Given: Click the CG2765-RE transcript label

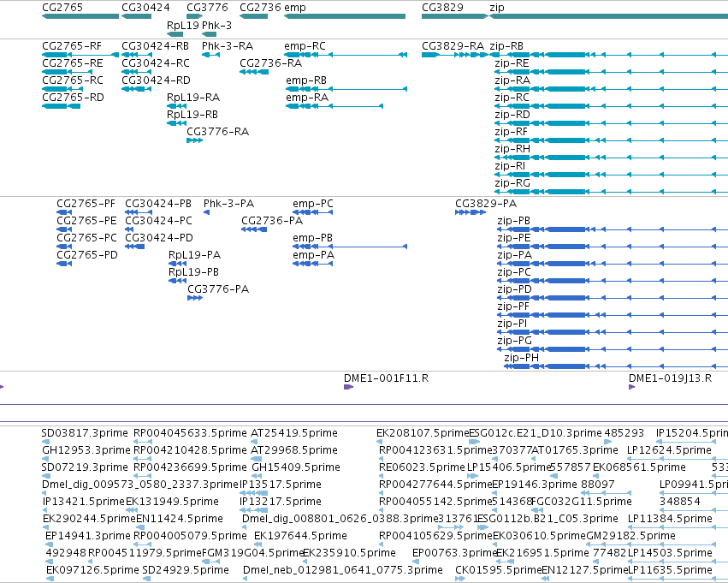Looking at the screenshot, I should click(x=73, y=63).
